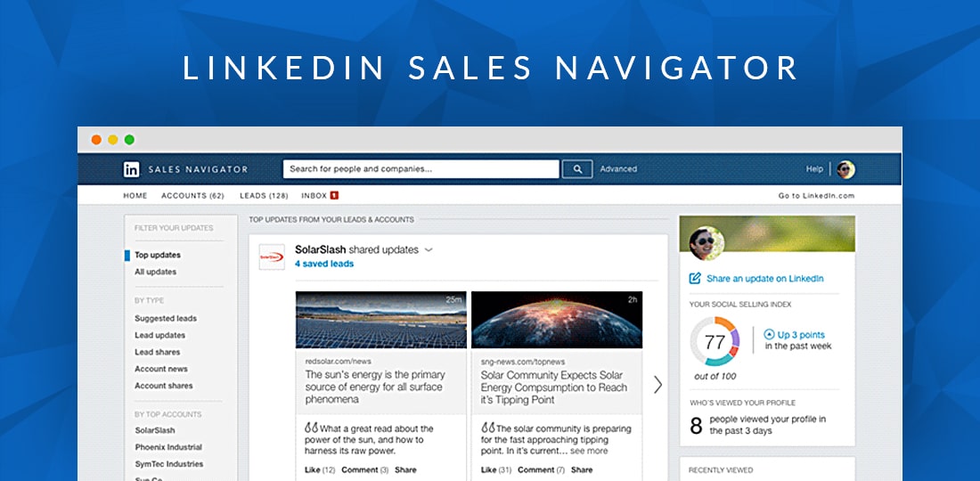The width and height of the screenshot is (980, 481).
Task: Click 8 people viewed your profile count
Action: [x=696, y=426]
